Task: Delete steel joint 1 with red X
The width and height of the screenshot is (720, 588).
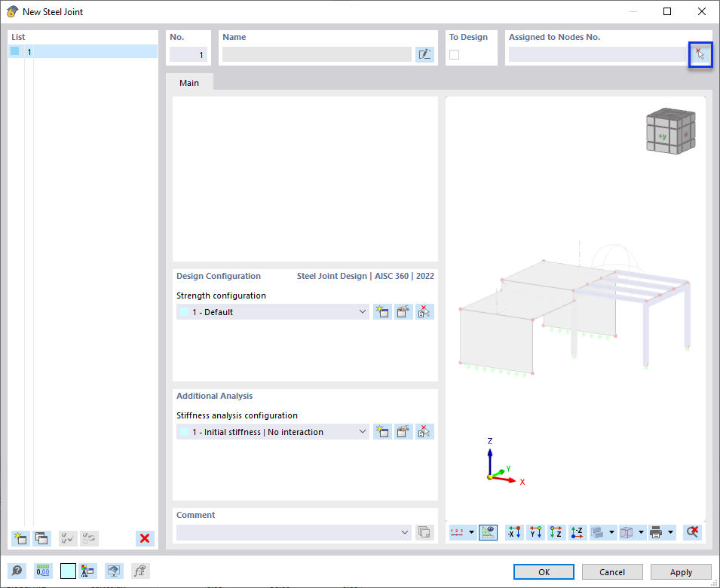Action: point(144,538)
